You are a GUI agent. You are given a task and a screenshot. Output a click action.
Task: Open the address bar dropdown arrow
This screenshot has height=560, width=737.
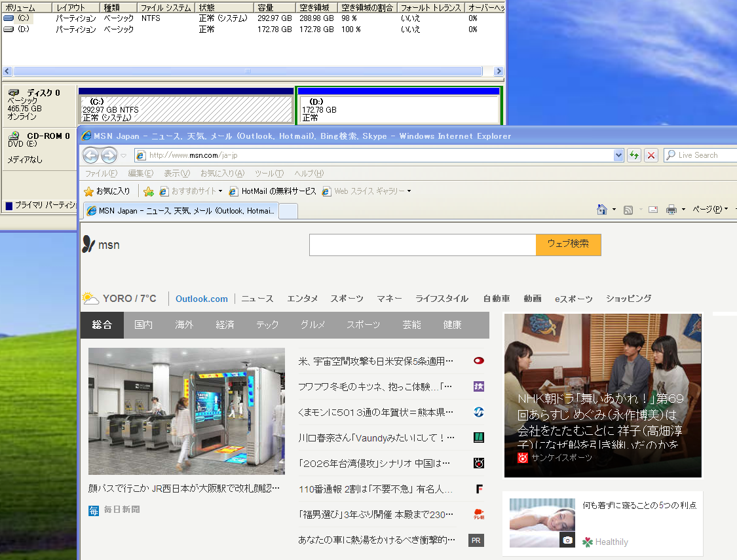point(618,155)
